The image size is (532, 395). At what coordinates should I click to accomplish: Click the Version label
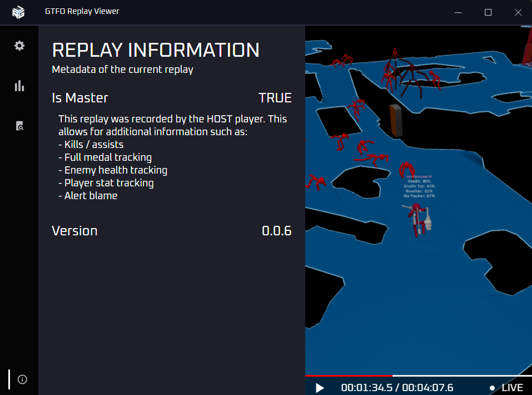coord(74,231)
